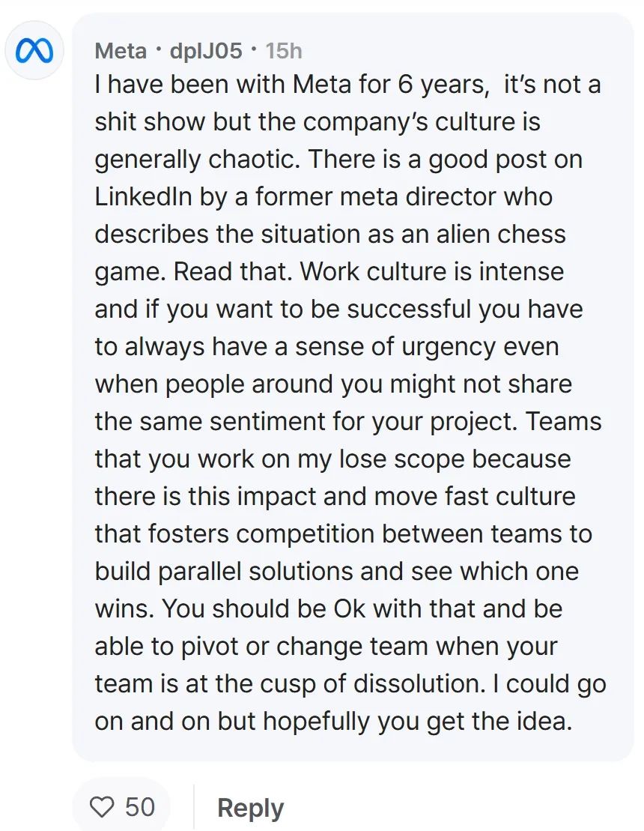Open the Meta company name link
Viewport: 644px width, 831px height.
pos(121,51)
